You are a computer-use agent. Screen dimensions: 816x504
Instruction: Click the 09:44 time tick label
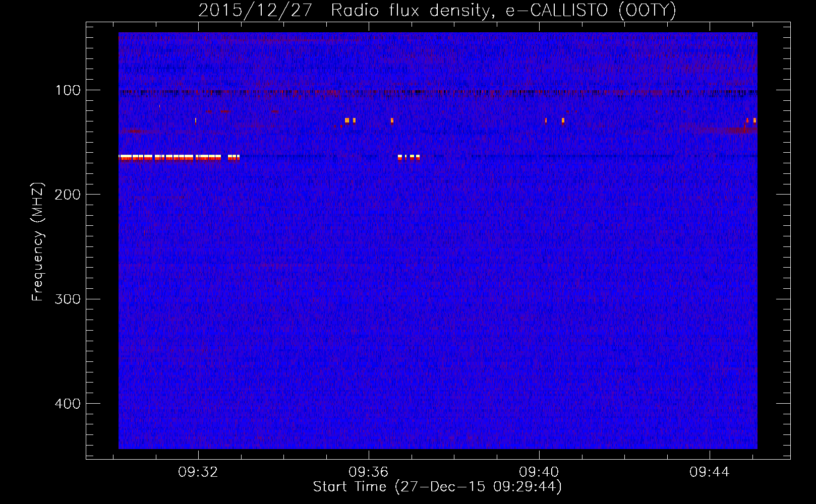(710, 472)
